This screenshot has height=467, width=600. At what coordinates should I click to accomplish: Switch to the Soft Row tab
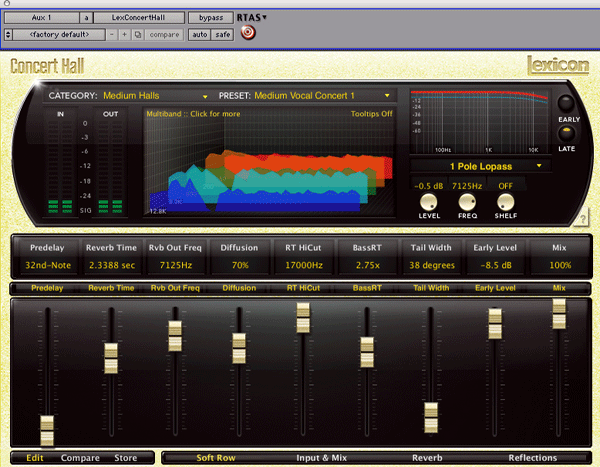216,458
